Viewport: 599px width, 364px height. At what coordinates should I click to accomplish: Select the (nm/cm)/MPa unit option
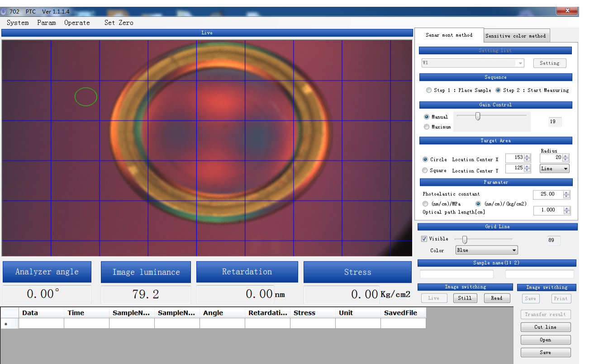pyautogui.click(x=426, y=204)
